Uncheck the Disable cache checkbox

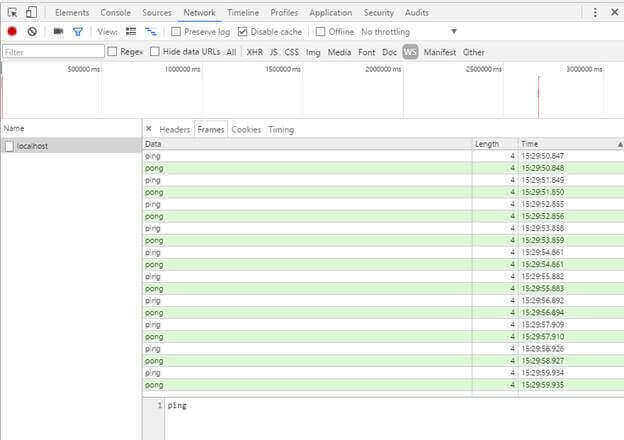coord(243,32)
